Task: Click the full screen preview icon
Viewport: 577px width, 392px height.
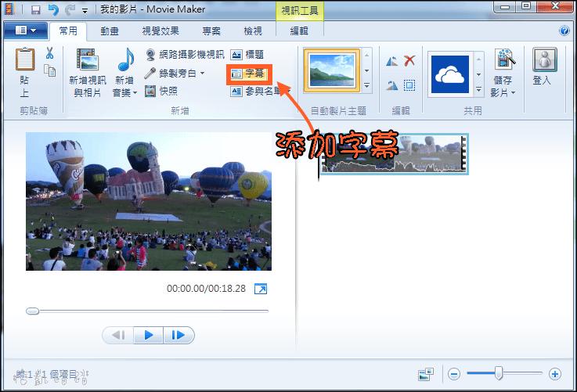Action: 261,289
